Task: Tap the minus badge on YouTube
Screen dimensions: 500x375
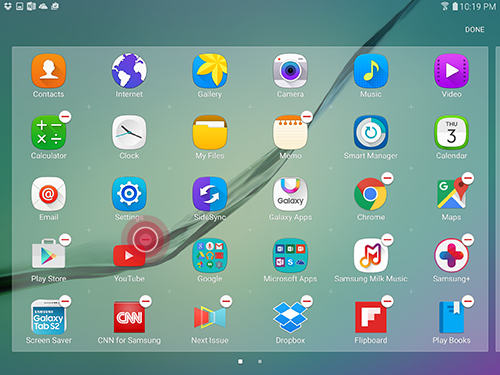Action: click(145, 239)
